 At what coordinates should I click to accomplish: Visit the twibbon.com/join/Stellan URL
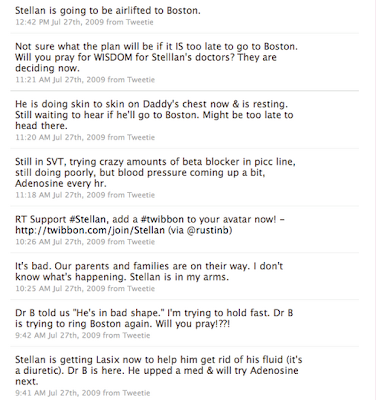[90, 230]
